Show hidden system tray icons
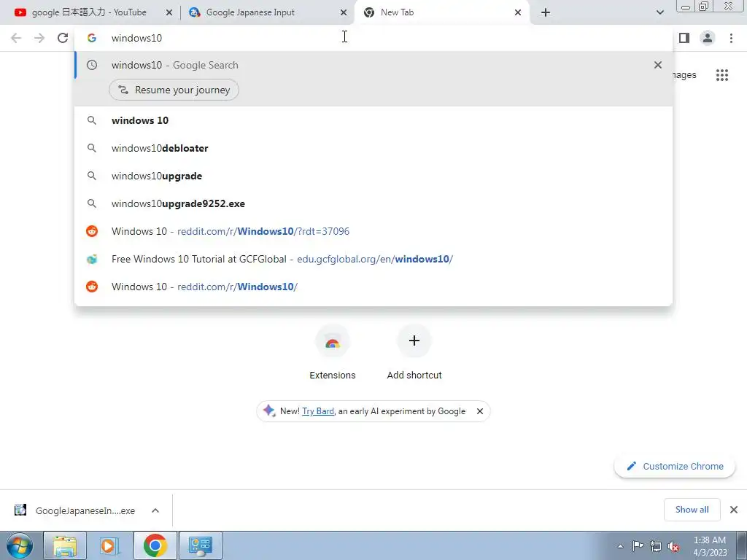 pyautogui.click(x=620, y=546)
